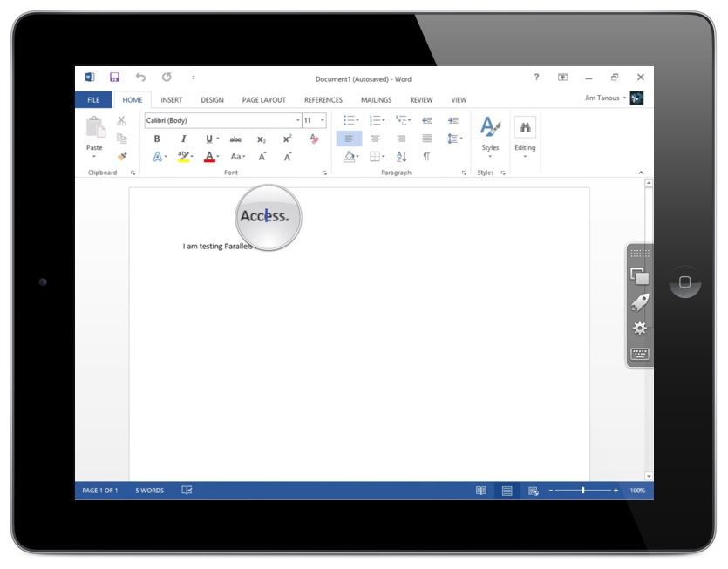The image size is (728, 569).
Task: Toggle Bold formatting
Action: pos(157,139)
